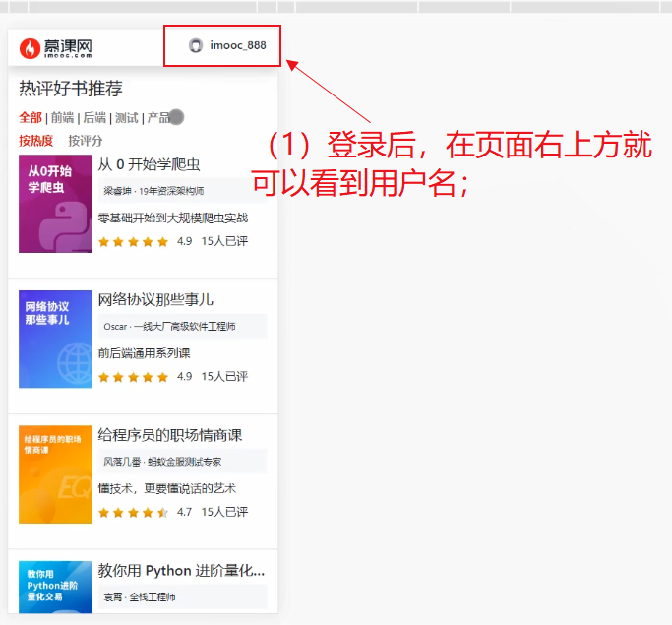Open the imooc_888 username
This screenshot has width=672, height=625.
point(238,45)
